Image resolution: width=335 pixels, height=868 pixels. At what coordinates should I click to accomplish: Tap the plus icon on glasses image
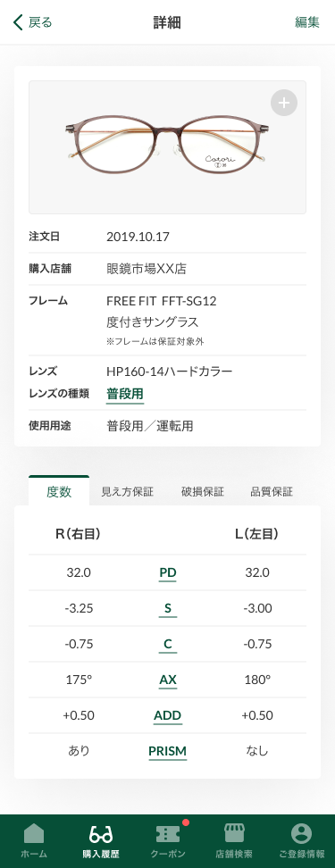click(284, 103)
